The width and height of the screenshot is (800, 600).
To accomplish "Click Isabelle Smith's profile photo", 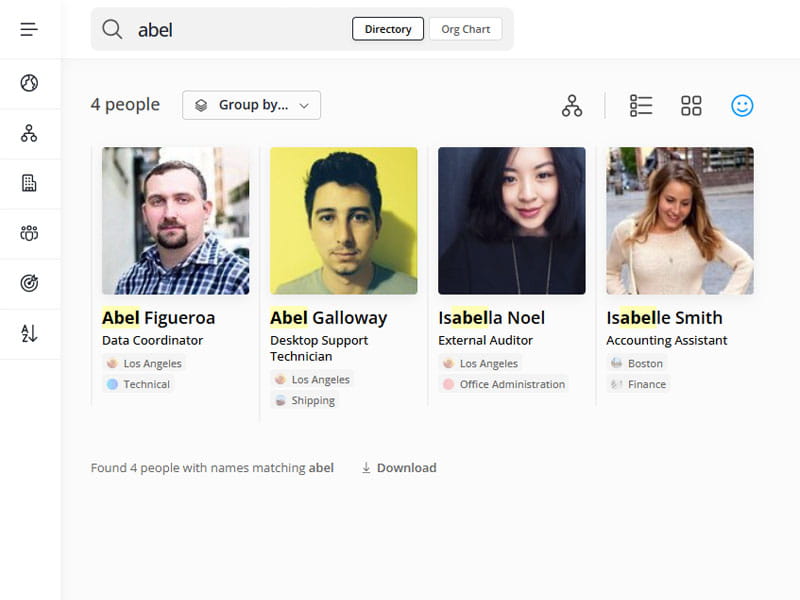I will (679, 220).
